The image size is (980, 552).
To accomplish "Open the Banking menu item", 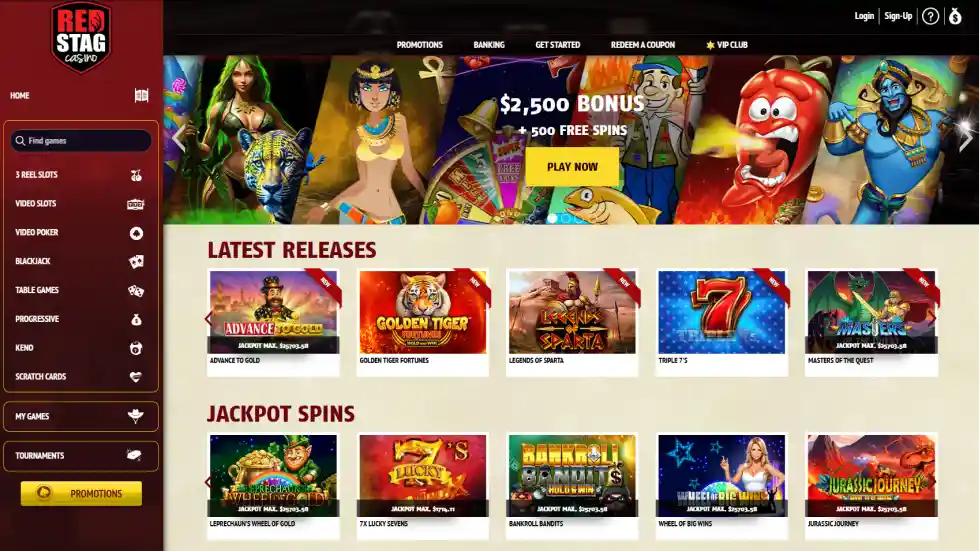I will [489, 45].
